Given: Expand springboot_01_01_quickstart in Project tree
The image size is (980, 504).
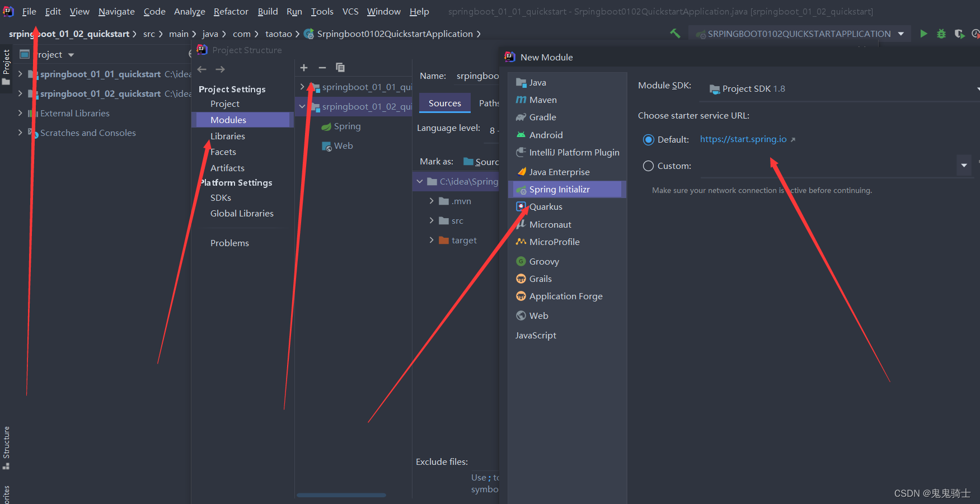Looking at the screenshot, I should tap(20, 74).
